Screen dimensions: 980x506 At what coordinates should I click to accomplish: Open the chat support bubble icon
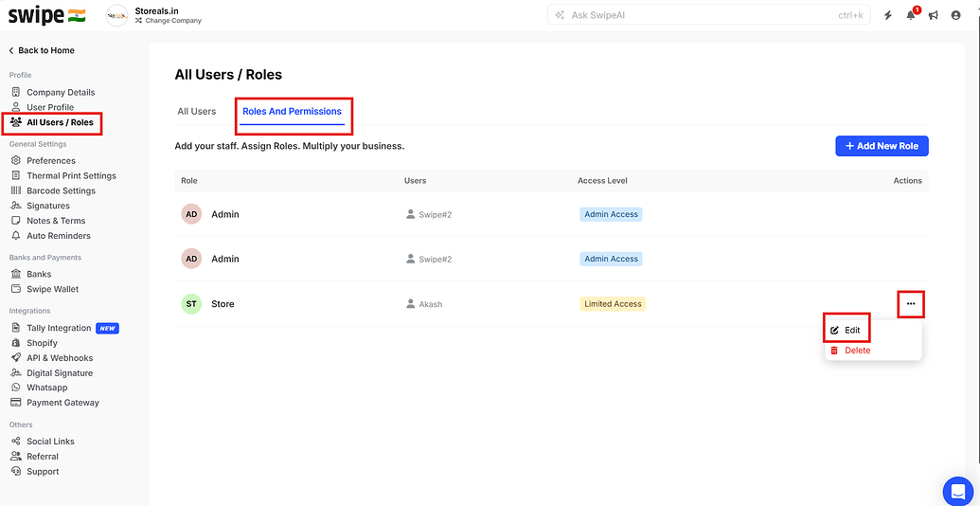[957, 491]
